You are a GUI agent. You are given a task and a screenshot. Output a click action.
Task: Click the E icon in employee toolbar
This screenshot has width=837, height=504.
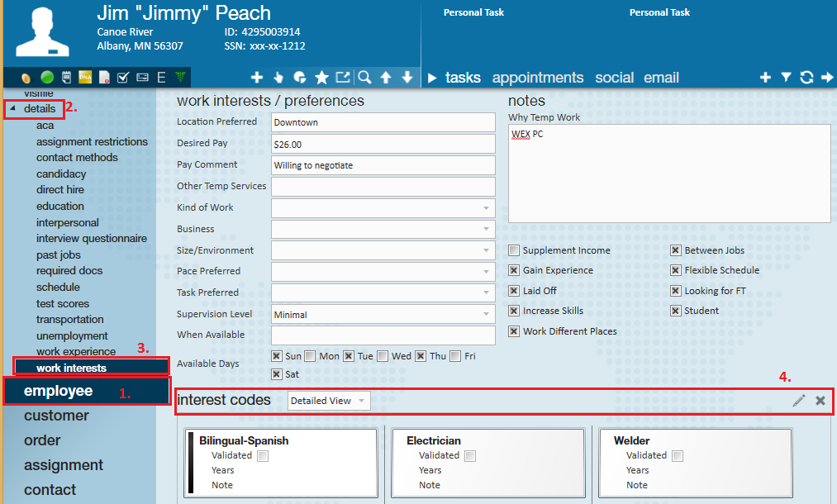click(161, 78)
